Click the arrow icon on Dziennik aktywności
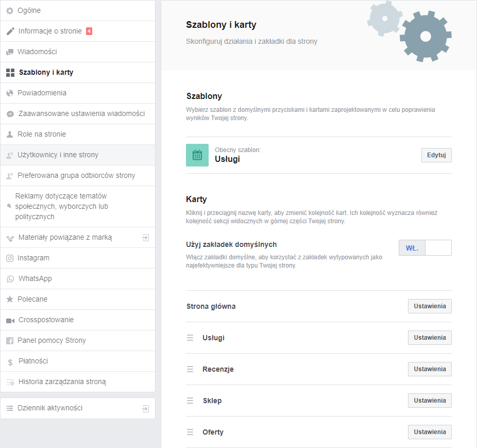477x448 pixels. (146, 408)
